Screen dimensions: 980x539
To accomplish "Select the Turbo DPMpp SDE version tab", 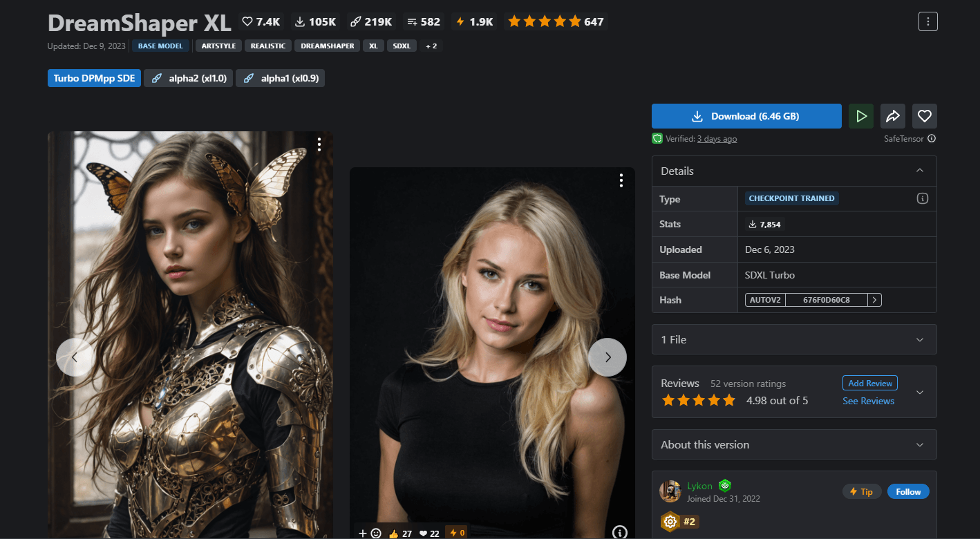I will (94, 78).
